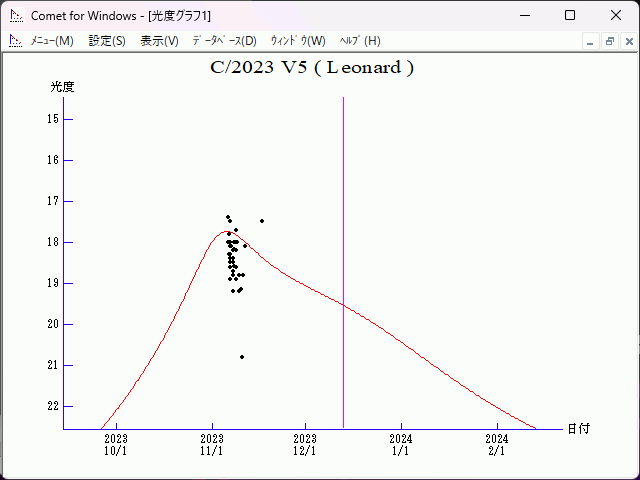This screenshot has width=640, height=480.
Task: Close the inner 光度グラフ1 child window
Action: (627, 41)
